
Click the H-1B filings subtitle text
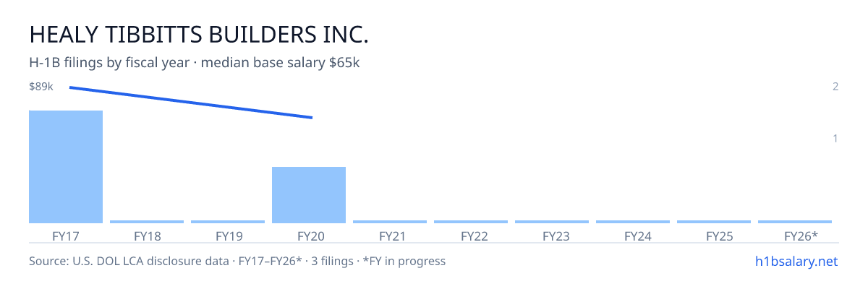coord(195,63)
